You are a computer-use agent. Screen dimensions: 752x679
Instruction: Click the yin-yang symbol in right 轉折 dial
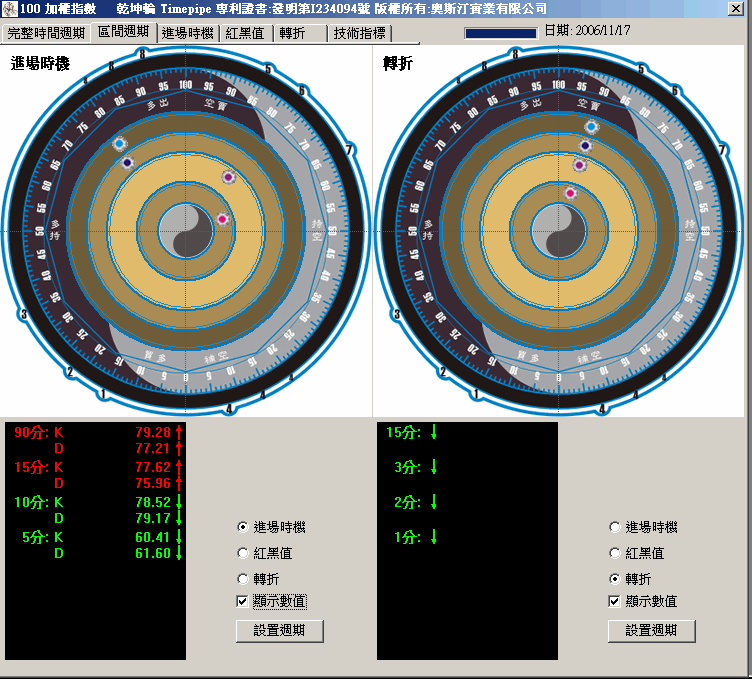click(x=559, y=230)
